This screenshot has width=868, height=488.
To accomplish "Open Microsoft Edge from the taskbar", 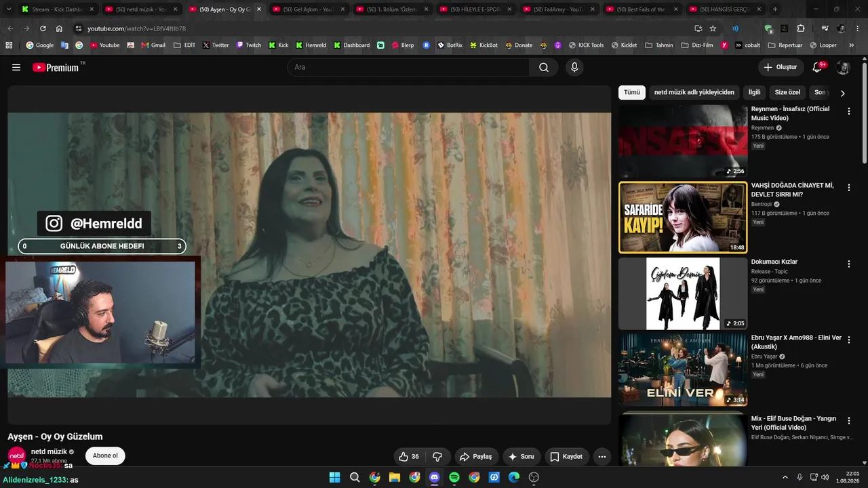I will [514, 477].
